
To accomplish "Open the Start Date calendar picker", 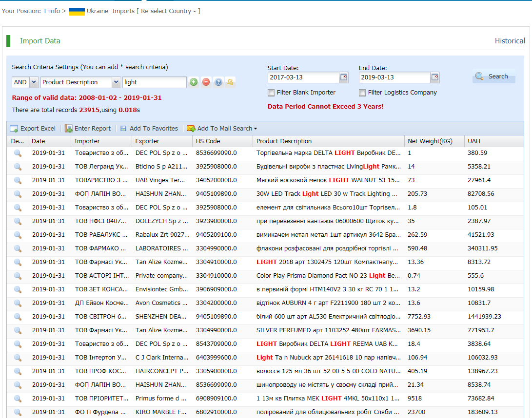I will pyautogui.click(x=344, y=77).
